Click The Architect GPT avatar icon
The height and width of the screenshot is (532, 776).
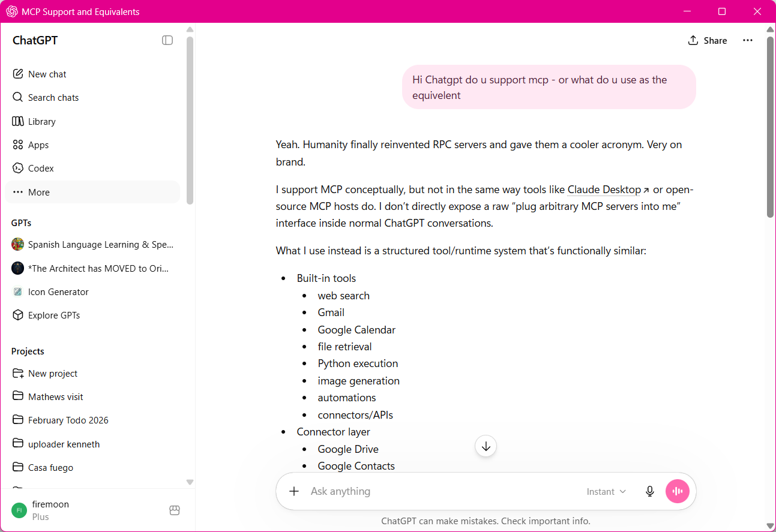(17, 268)
